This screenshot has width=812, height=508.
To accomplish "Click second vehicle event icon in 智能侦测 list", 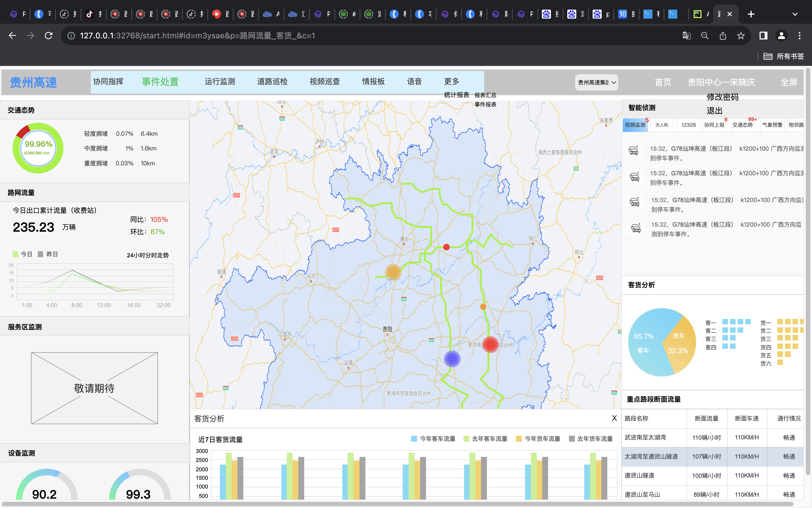I will 634,176.
